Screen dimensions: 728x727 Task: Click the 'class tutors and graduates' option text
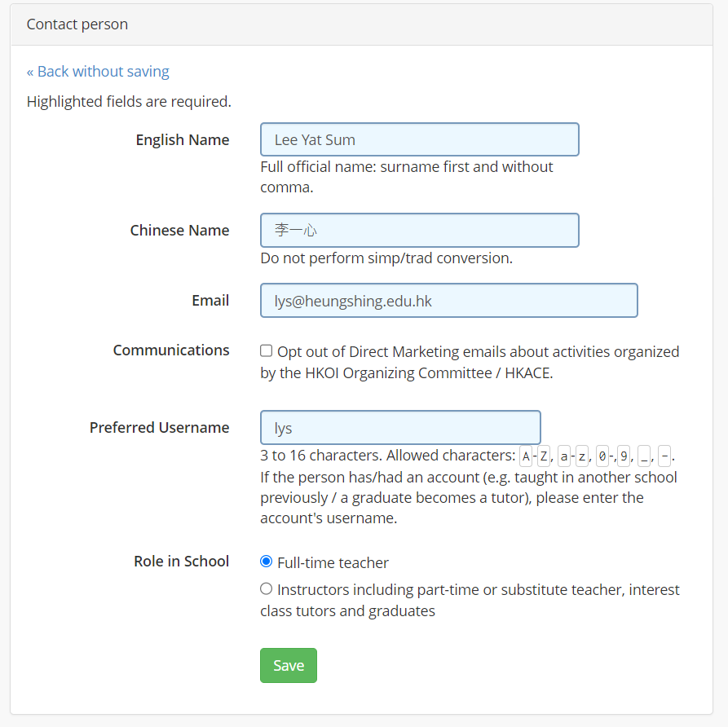click(x=347, y=611)
